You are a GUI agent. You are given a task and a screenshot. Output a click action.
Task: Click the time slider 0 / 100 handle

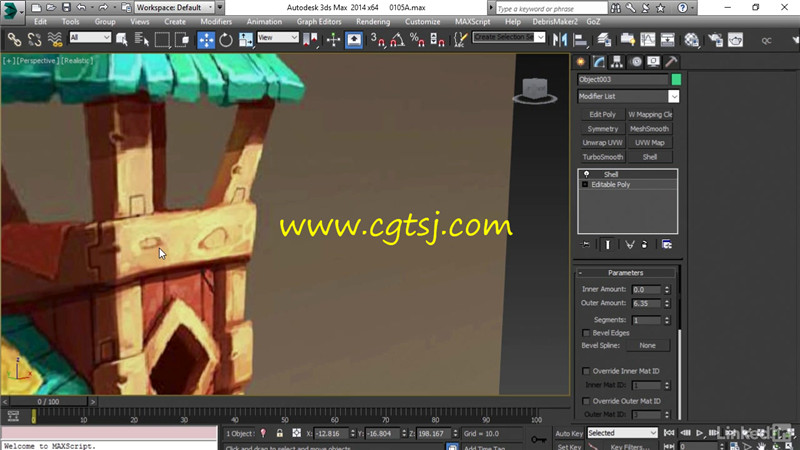click(x=48, y=402)
